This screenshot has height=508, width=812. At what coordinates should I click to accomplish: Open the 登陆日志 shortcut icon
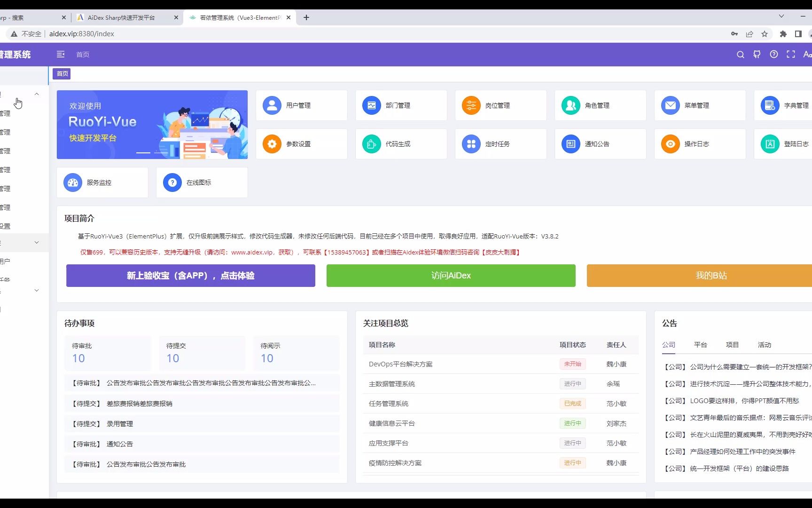tap(770, 144)
